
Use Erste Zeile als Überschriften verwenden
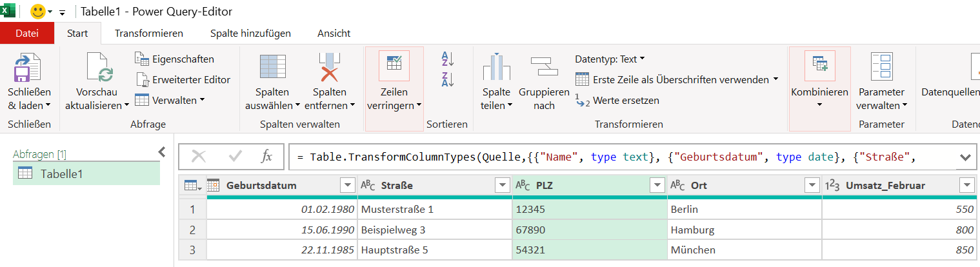point(677,80)
